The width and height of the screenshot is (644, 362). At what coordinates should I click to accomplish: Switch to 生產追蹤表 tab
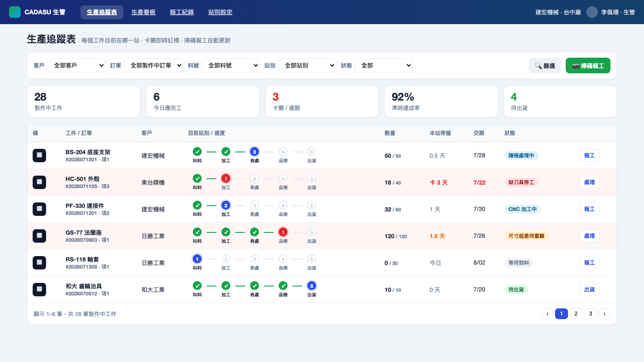102,12
